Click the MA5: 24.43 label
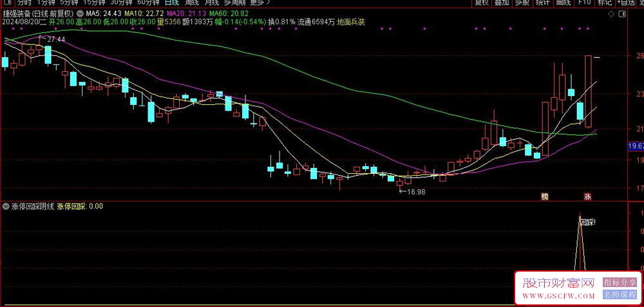This screenshot has width=644, height=307. click(103, 14)
